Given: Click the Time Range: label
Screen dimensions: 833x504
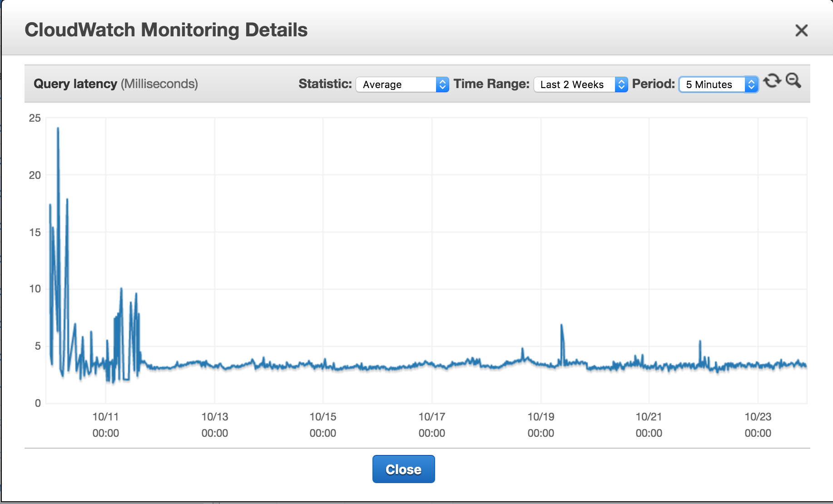Looking at the screenshot, I should click(x=491, y=84).
